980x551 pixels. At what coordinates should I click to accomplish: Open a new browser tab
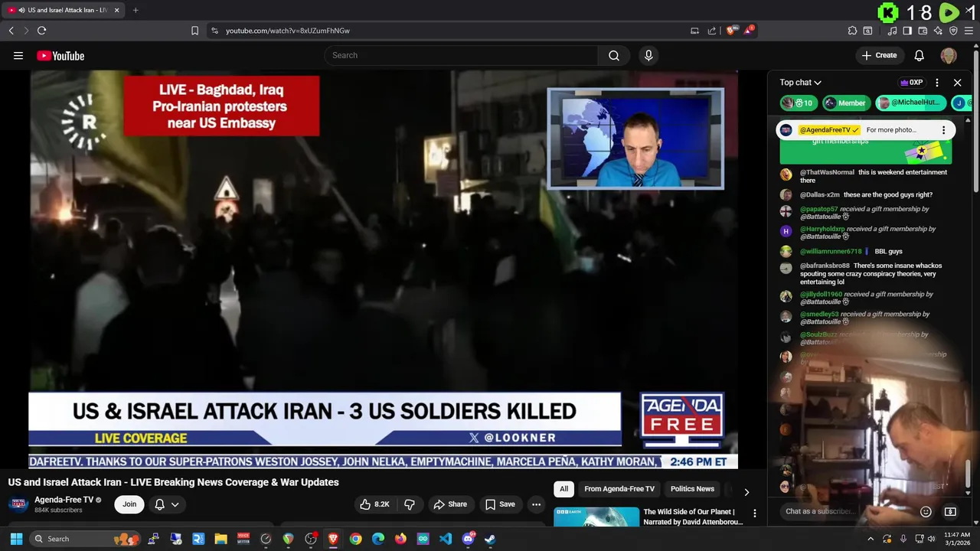coord(136,10)
